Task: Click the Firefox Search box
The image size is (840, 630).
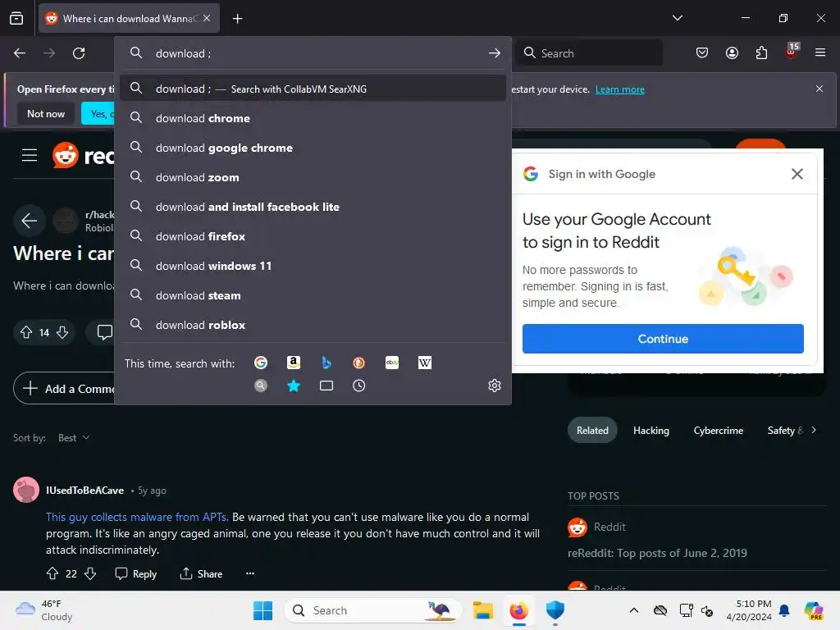Action: point(589,53)
